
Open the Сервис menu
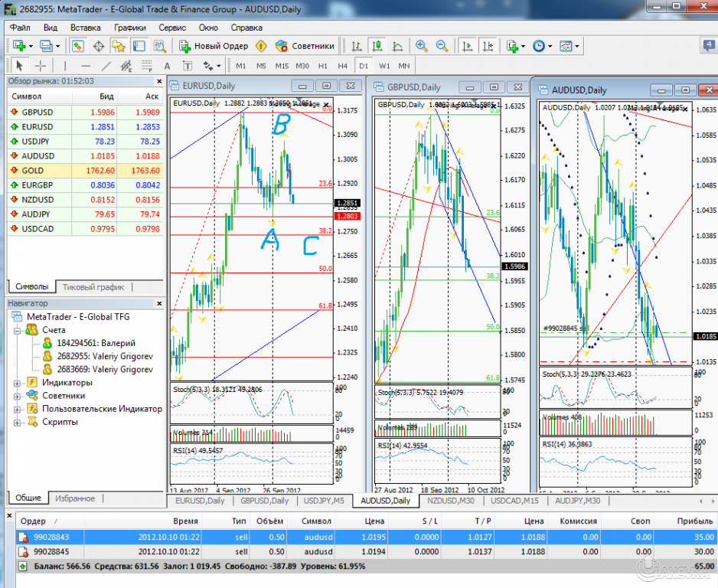171,27
